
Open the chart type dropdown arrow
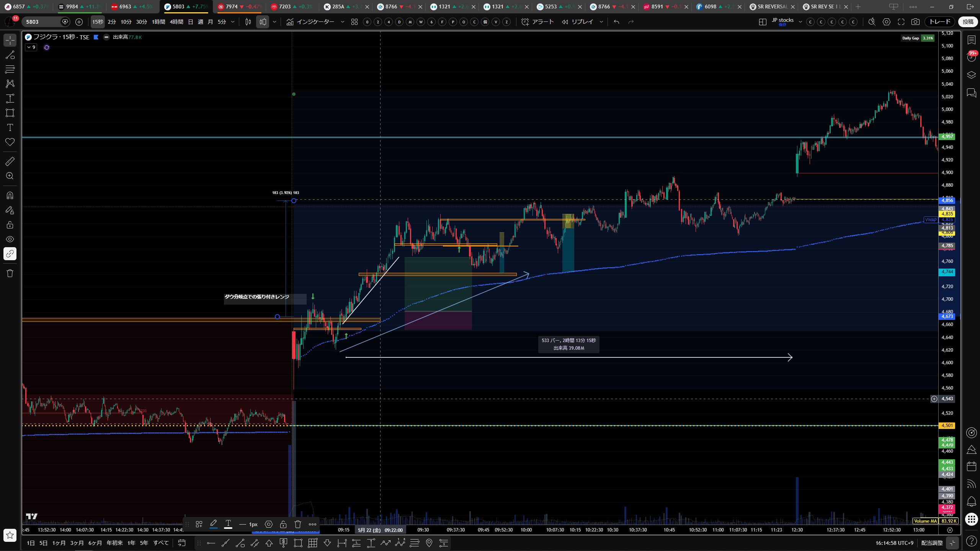tap(274, 22)
